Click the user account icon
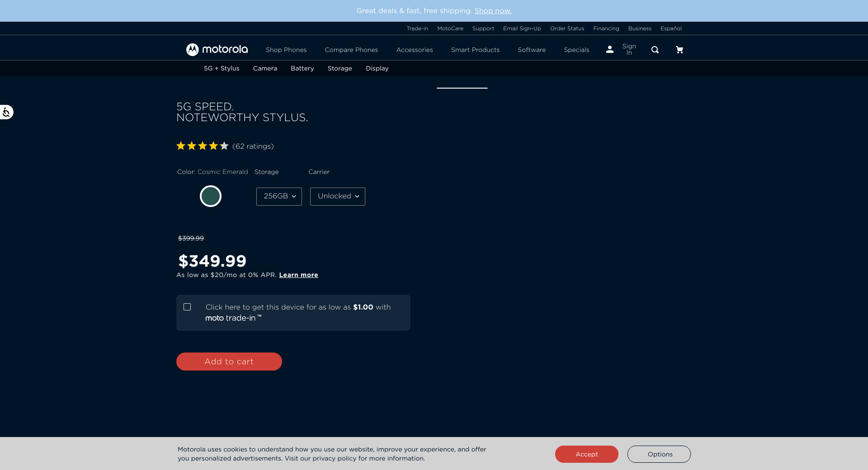868x470 pixels. (610, 50)
